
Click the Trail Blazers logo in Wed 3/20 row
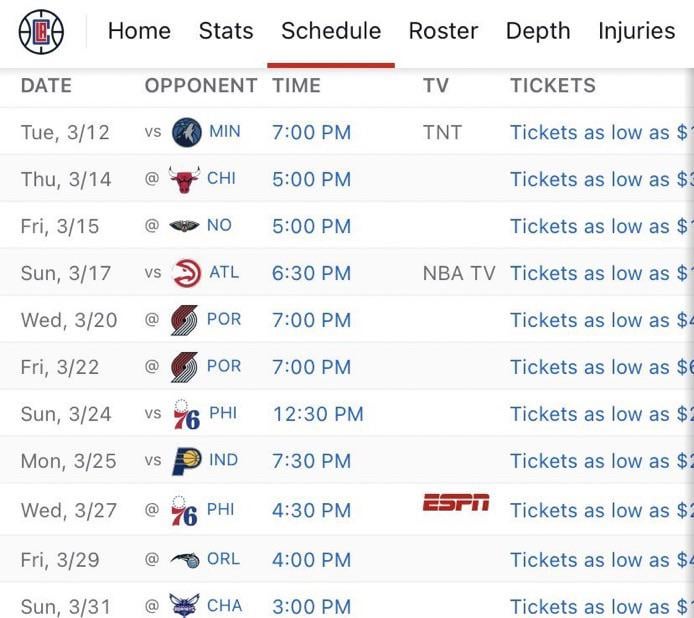click(184, 320)
